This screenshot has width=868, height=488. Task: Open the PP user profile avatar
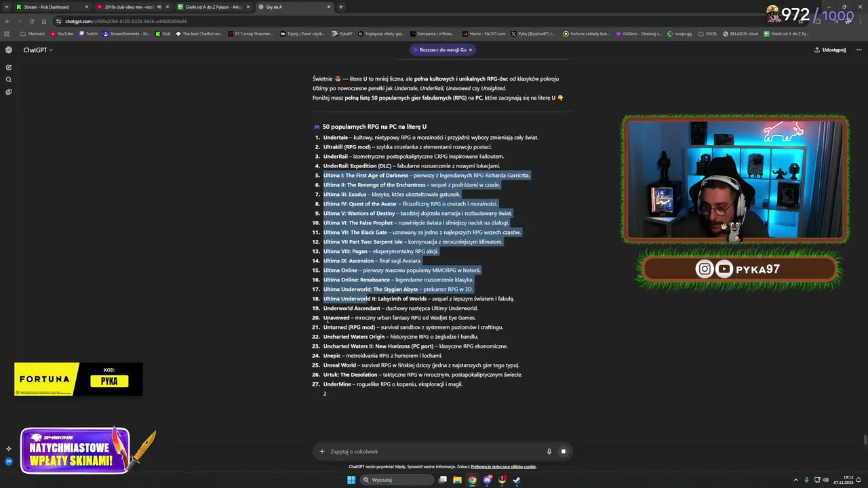[9, 462]
